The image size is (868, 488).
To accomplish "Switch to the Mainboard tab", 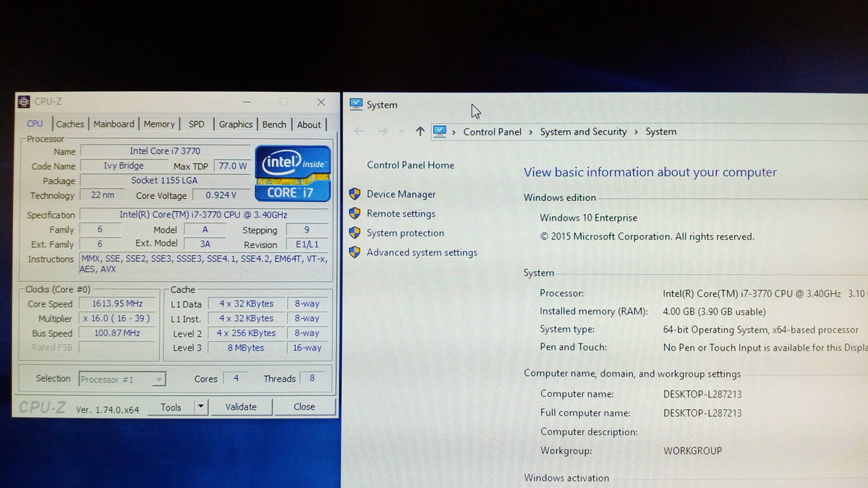I will pos(114,124).
